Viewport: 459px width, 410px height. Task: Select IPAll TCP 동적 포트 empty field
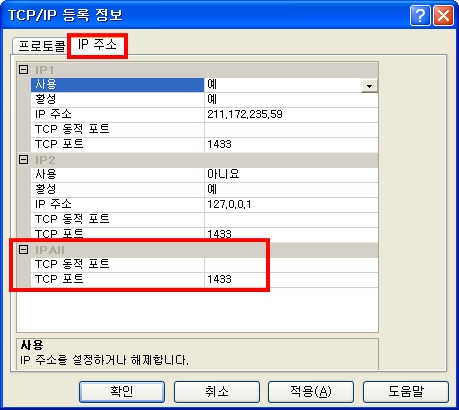(x=291, y=265)
